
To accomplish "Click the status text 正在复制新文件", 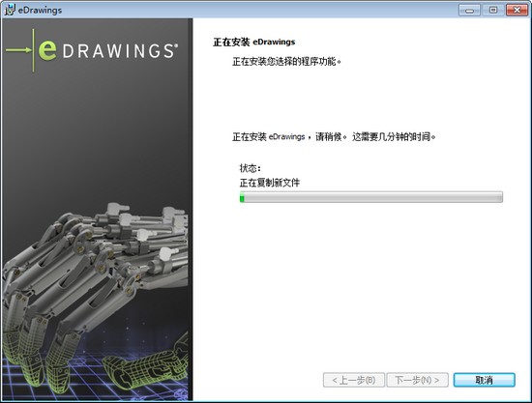I will pyautogui.click(x=270, y=183).
